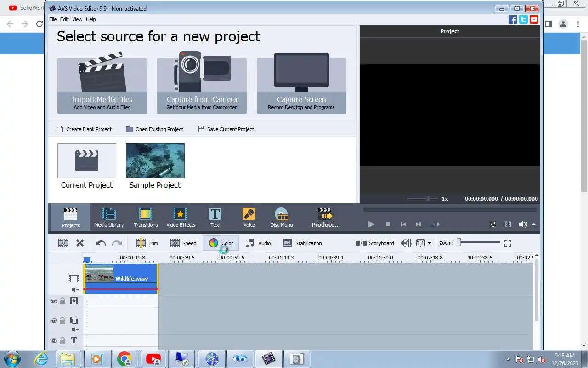Go to next frame button
Viewport: 588px width, 368px height.
pyautogui.click(x=418, y=224)
